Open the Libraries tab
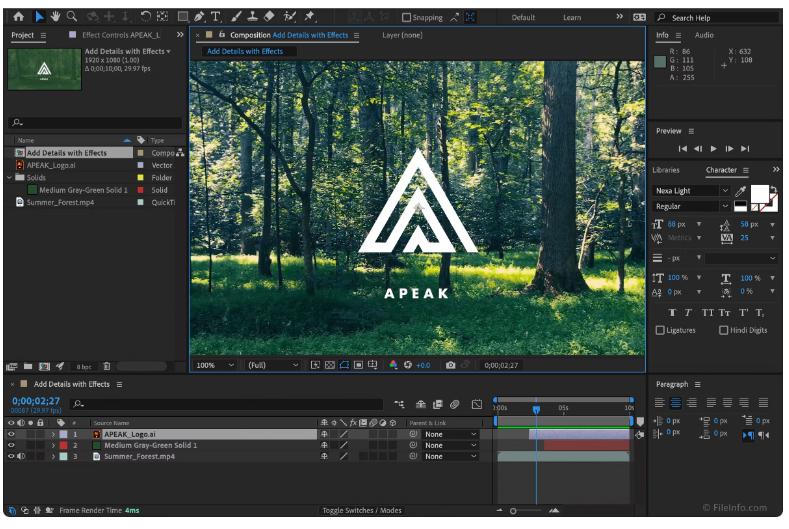789x529 pixels. tap(665, 170)
